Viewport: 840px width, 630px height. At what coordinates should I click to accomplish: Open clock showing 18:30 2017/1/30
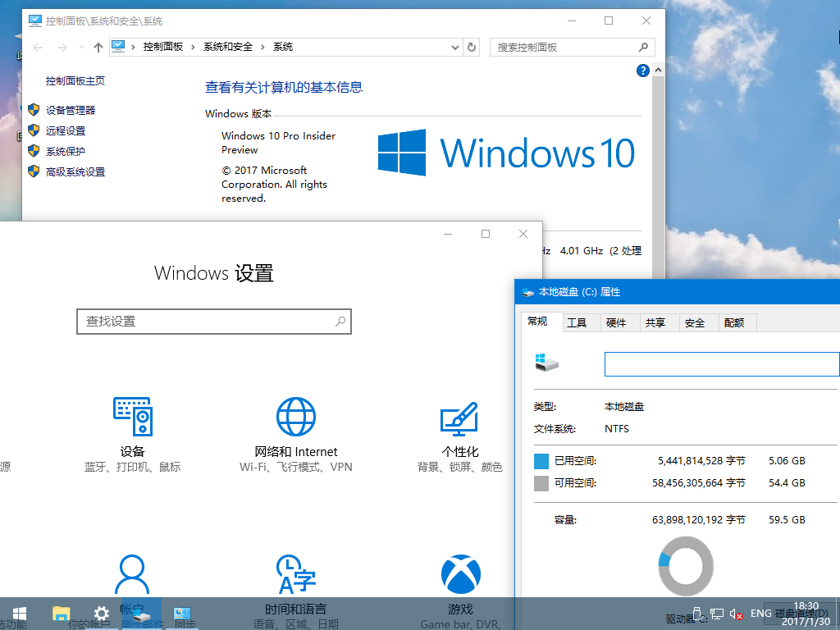pos(806,614)
